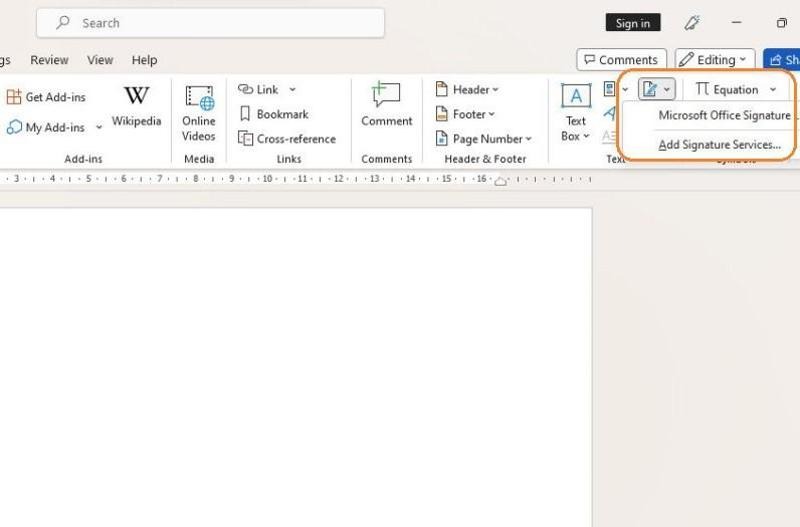The height and width of the screenshot is (527, 800).
Task: Choose Microsoft Office Signature Line
Action: tap(724, 115)
